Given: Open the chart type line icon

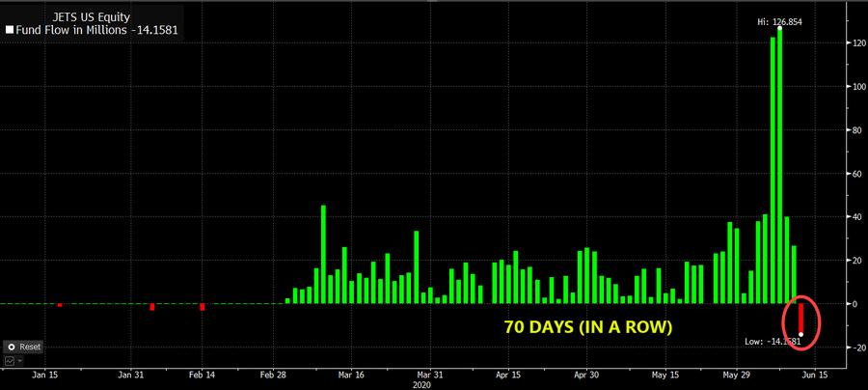Looking at the screenshot, I should pos(10,360).
